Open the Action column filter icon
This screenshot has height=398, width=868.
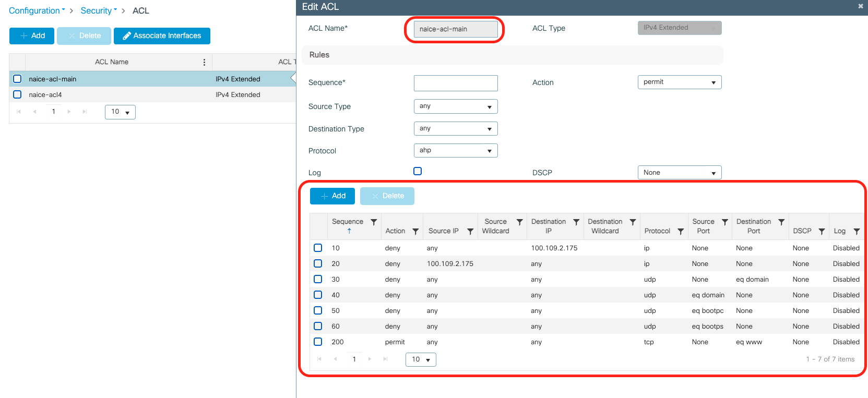coord(415,232)
